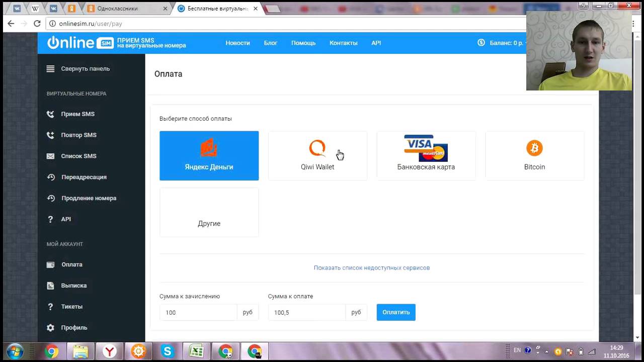Focus the Сумма к зачислению field

198,312
